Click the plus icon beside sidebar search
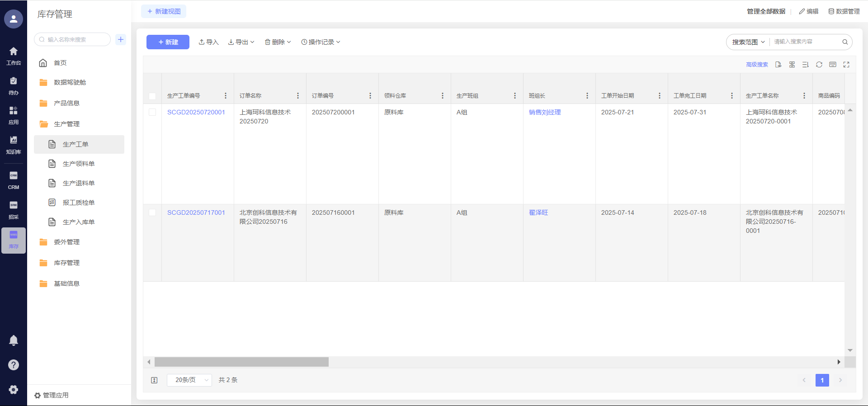The width and height of the screenshot is (868, 406). point(121,39)
